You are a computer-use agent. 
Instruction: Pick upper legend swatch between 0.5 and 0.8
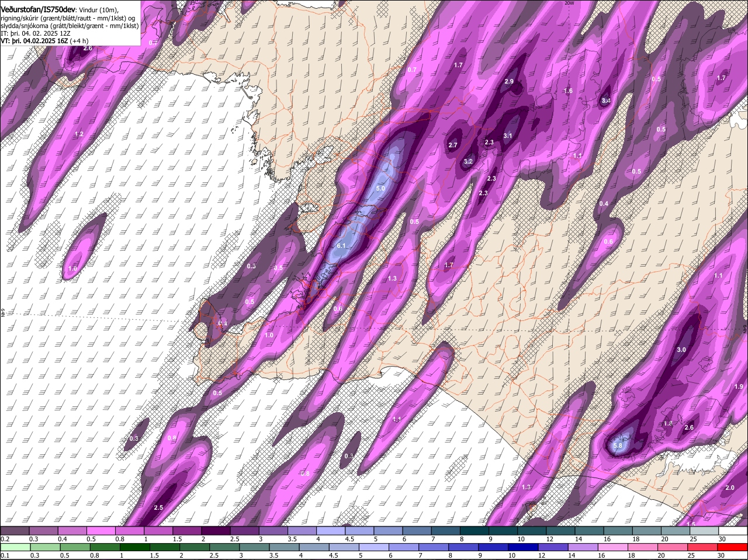coord(101,531)
